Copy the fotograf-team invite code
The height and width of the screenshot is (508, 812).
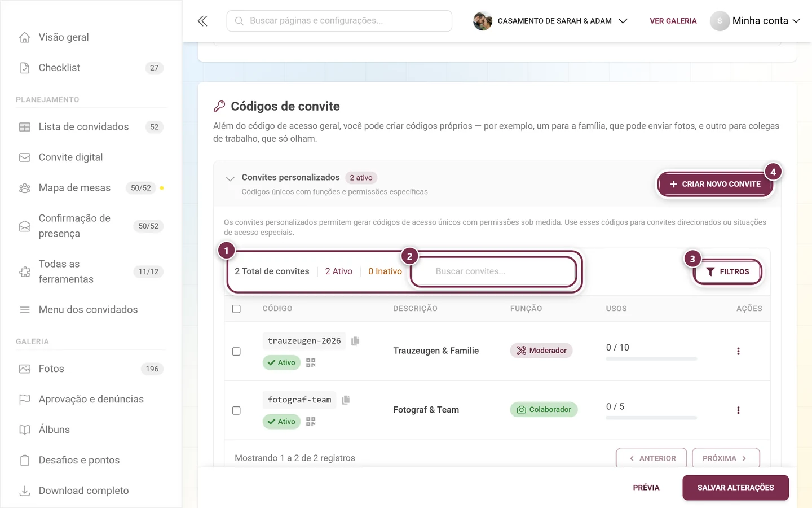click(346, 400)
